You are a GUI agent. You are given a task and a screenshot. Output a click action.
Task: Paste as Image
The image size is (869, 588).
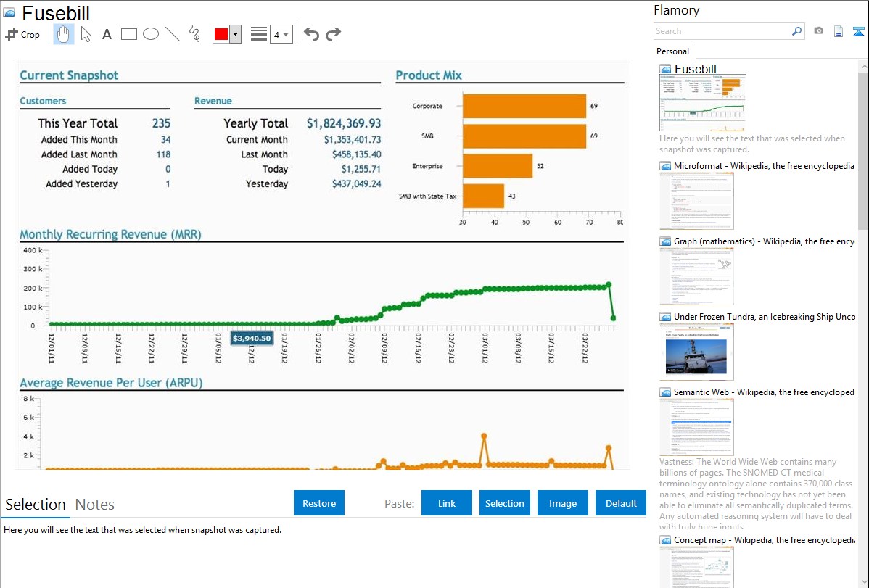[x=562, y=503]
